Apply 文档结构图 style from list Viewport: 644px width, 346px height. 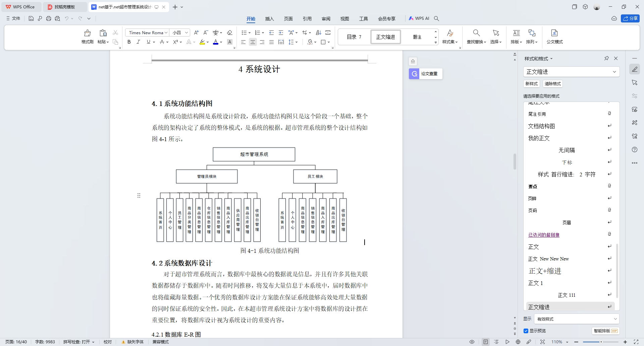point(570,126)
